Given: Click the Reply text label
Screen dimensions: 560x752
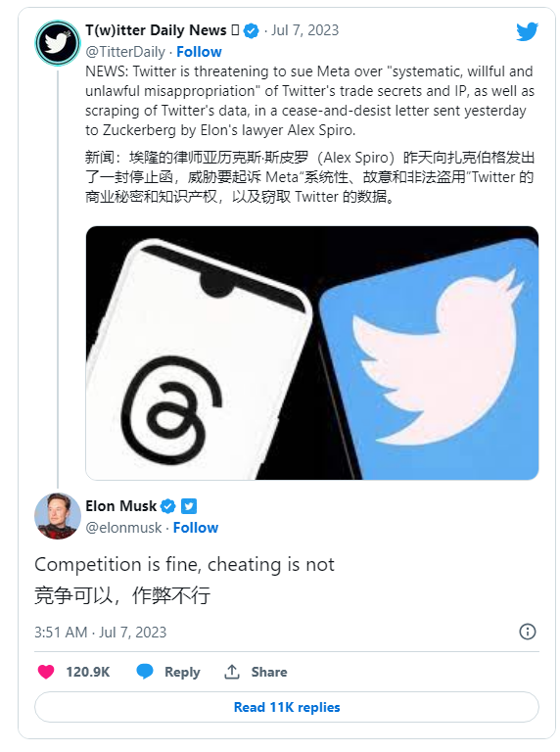Looking at the screenshot, I should point(182,672).
